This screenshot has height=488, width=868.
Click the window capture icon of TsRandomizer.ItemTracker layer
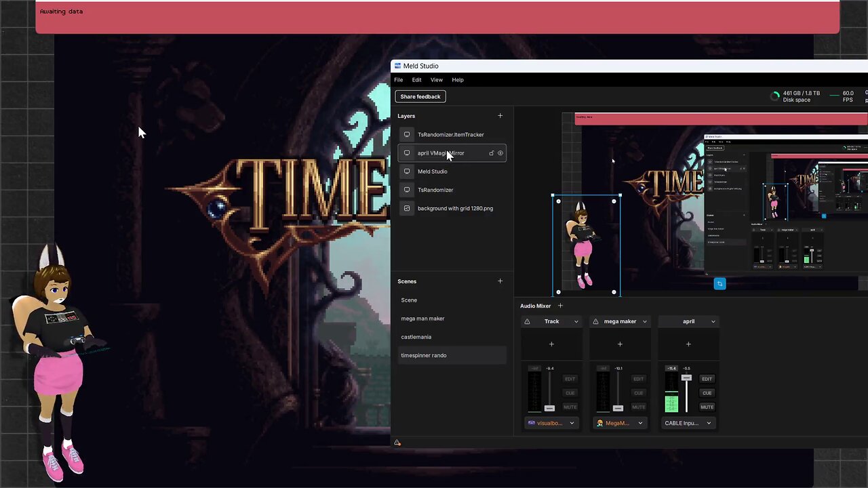[407, 134]
